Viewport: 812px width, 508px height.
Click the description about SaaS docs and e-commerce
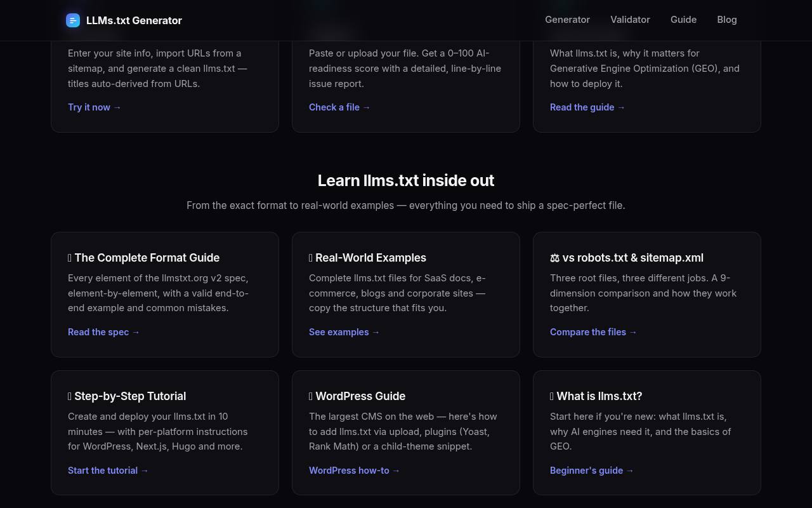click(397, 293)
